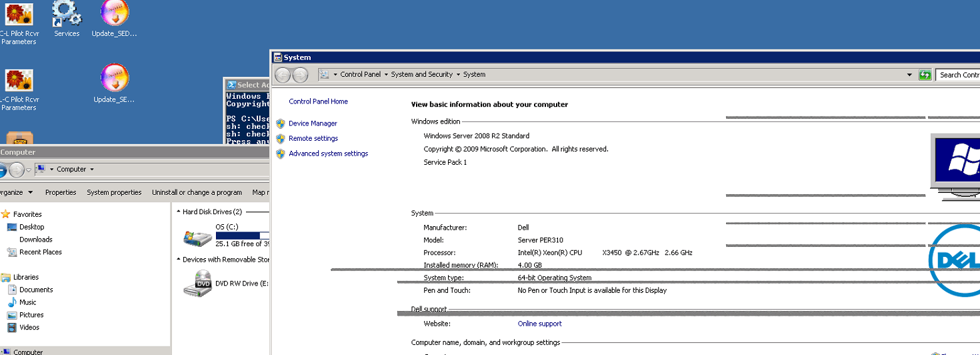Click the Intel Xeon processor value text

coord(605,253)
